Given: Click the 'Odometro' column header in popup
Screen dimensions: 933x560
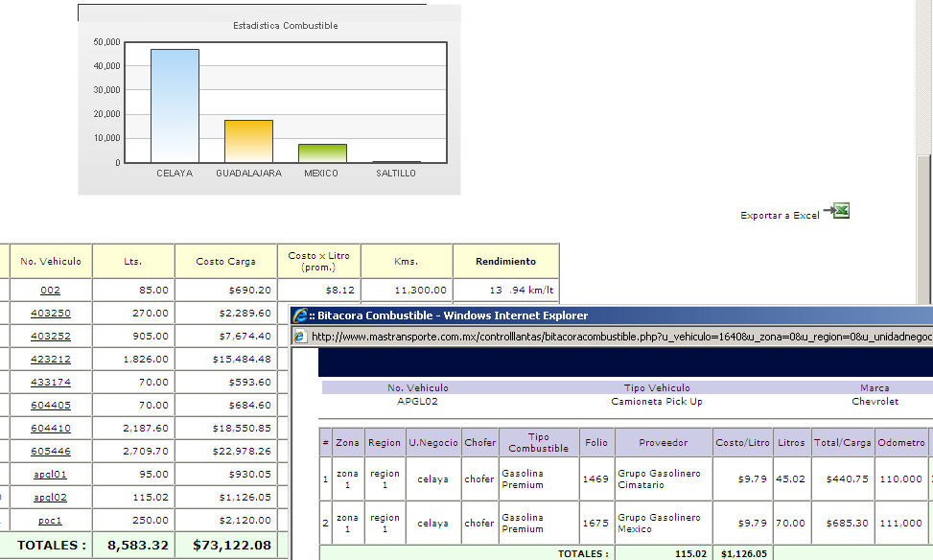Looking at the screenshot, I should click(900, 443).
